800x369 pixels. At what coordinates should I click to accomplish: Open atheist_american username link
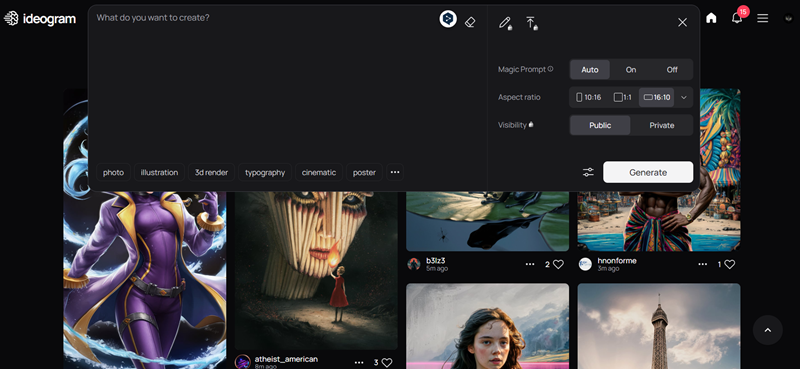point(286,359)
